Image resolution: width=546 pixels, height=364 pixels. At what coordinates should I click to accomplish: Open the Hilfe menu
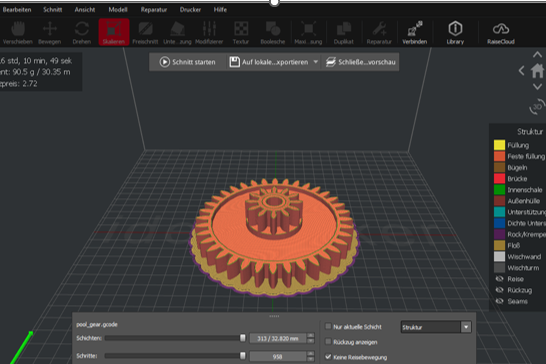(220, 10)
